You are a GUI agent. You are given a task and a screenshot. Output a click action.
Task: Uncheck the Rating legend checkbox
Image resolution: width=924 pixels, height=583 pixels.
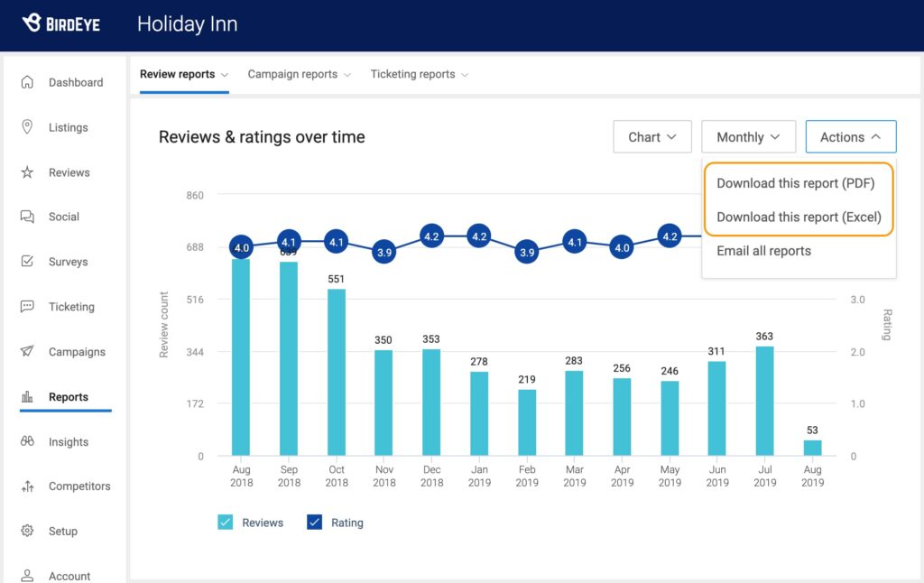click(315, 523)
